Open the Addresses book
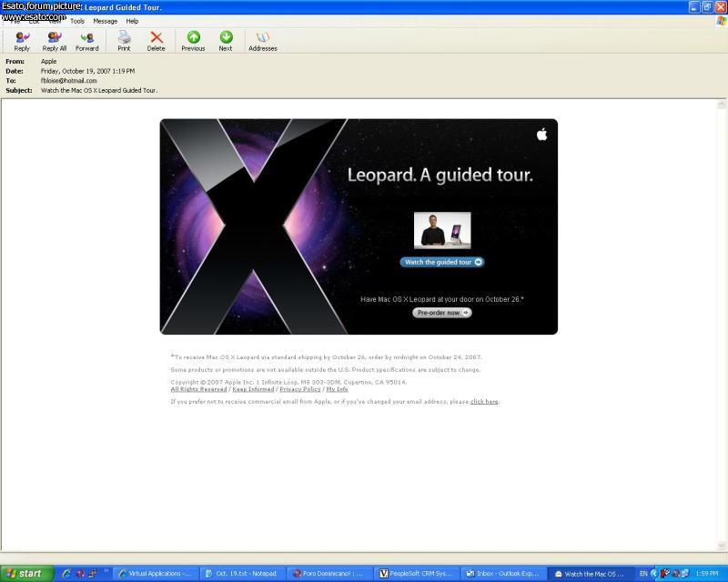This screenshot has height=582, width=728. point(262,41)
